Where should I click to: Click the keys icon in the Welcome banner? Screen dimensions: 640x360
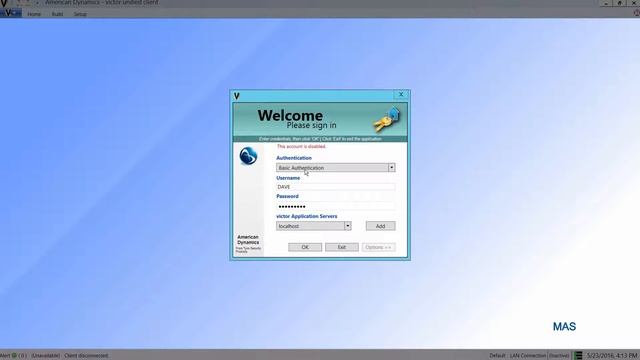click(x=387, y=119)
